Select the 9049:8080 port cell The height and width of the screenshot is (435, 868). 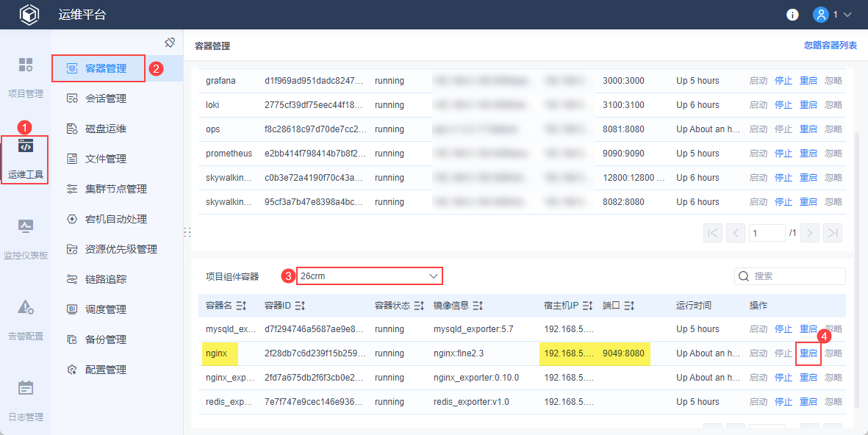pos(623,353)
